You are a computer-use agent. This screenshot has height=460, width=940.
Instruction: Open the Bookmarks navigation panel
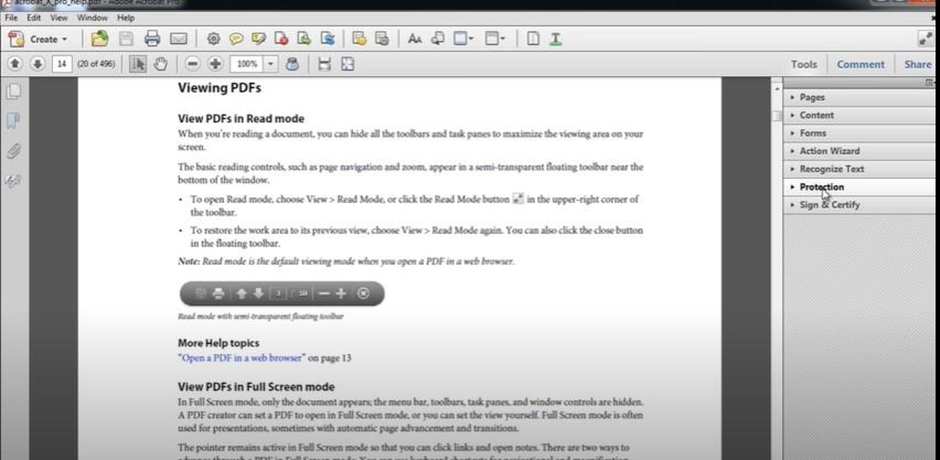13,122
